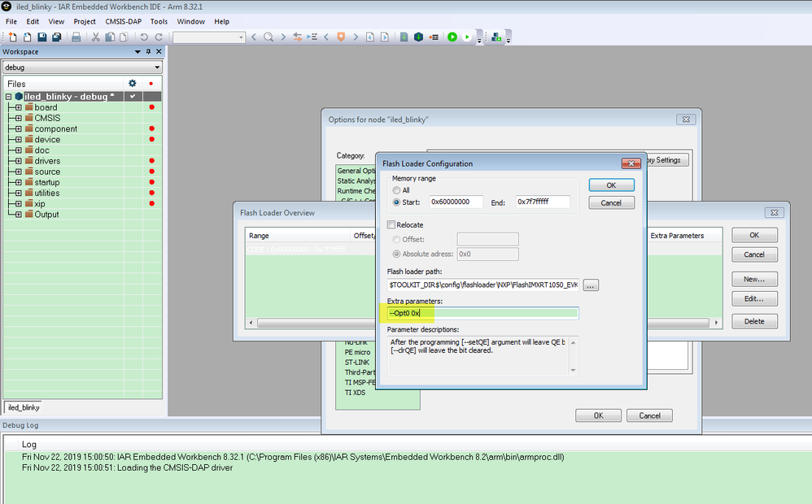Click Debug without Downloading small play icon
Viewport: 812px width, 504px height.
click(467, 37)
